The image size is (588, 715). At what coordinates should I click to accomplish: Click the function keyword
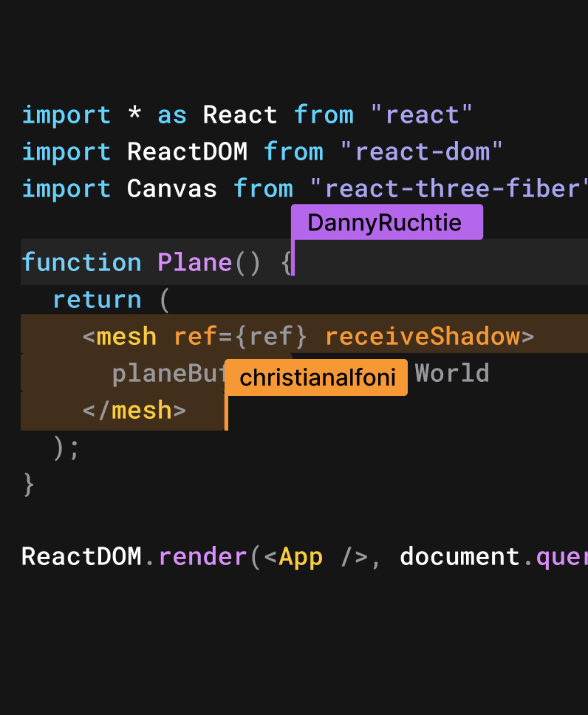[81, 263]
